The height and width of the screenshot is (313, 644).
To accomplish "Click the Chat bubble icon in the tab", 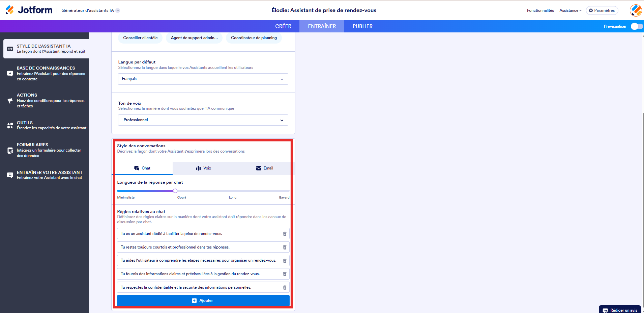I will [137, 168].
